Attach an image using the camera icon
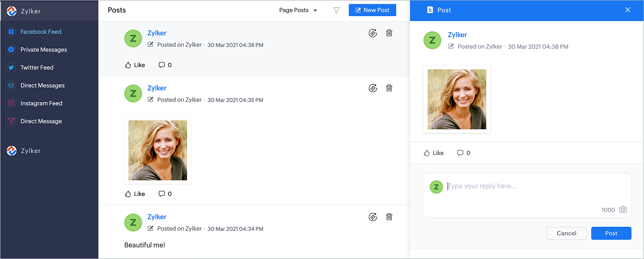The image size is (644, 259). pyautogui.click(x=623, y=209)
